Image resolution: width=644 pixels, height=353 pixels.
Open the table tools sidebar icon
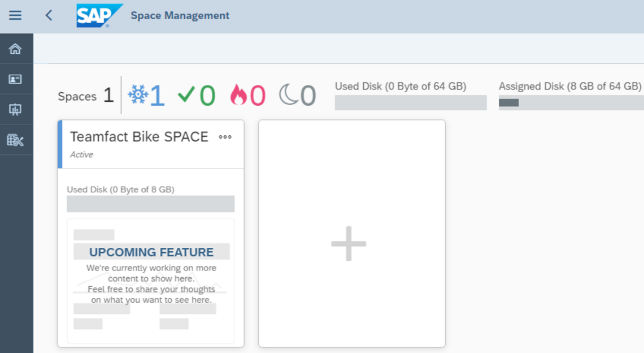coord(15,140)
